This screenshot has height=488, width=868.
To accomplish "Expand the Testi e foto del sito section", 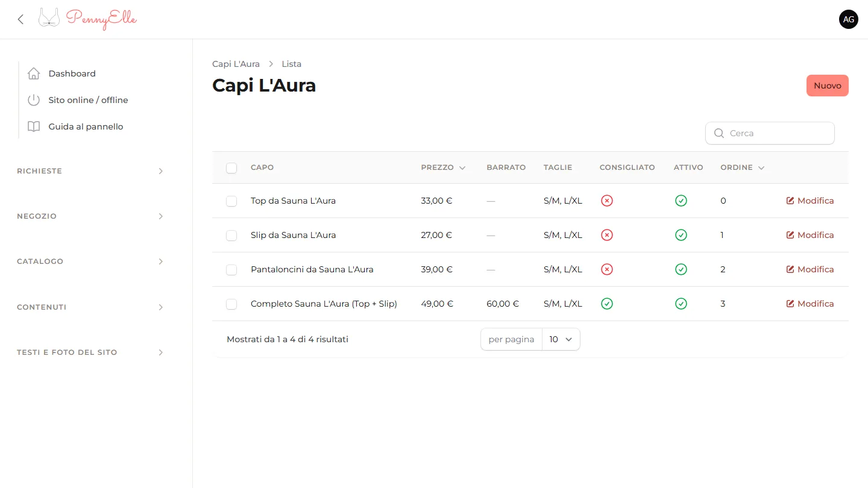I will click(90, 352).
